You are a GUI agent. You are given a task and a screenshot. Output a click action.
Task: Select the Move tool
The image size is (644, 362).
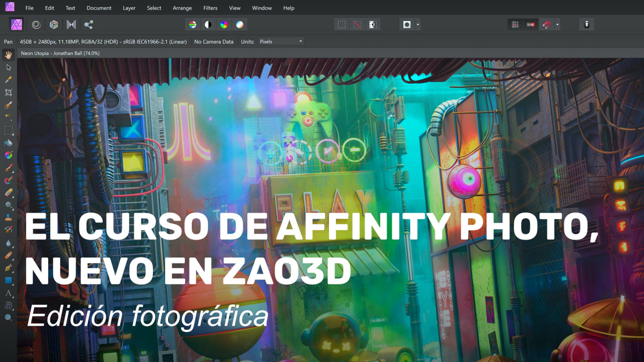8,67
